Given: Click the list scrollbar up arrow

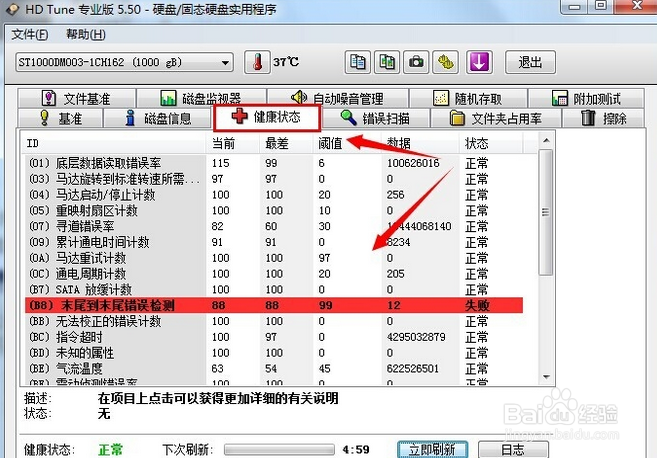Looking at the screenshot, I should click(x=546, y=141).
